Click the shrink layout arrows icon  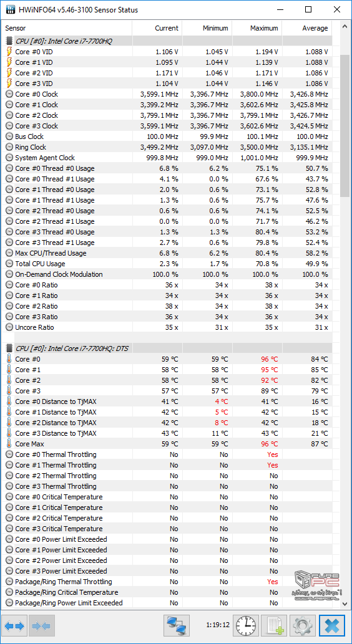(41, 626)
